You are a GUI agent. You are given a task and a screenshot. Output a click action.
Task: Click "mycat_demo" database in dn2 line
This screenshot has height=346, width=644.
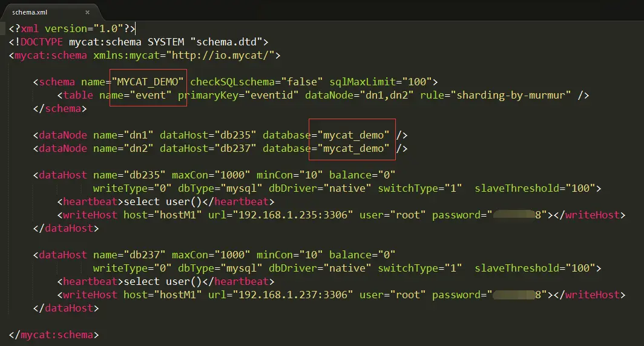(353, 148)
